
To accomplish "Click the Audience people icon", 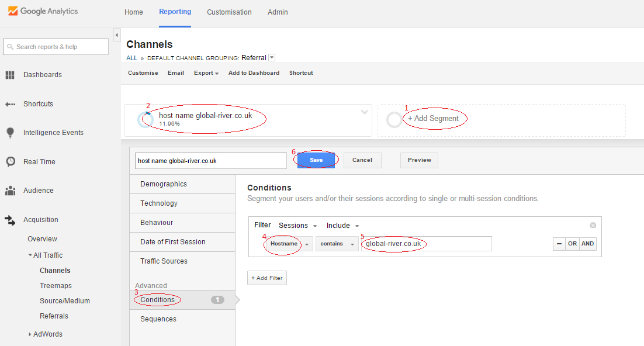I will click(x=11, y=191).
